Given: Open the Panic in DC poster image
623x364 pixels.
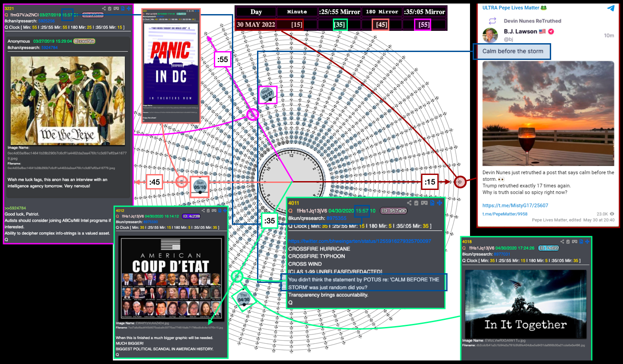Looking at the screenshot, I should click(x=171, y=64).
